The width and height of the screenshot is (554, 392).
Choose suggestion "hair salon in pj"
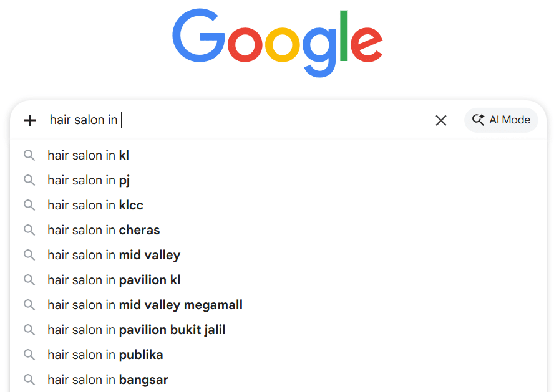(89, 180)
